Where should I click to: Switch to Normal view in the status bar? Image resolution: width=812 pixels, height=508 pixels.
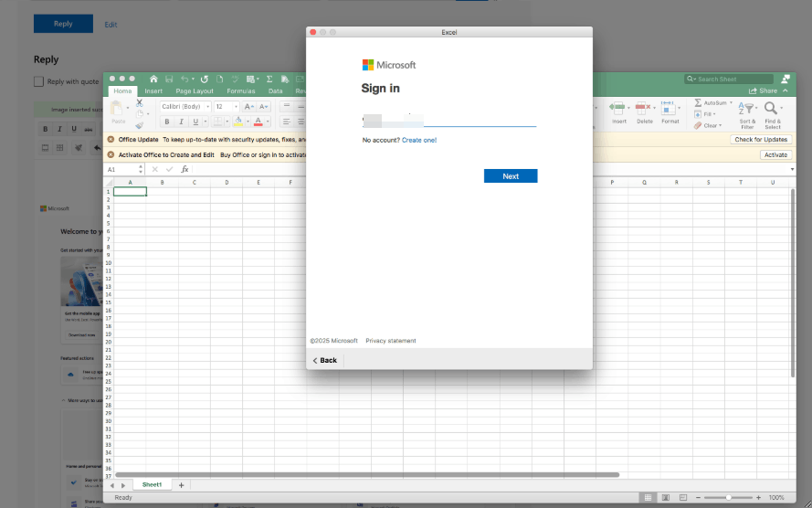[648, 498]
